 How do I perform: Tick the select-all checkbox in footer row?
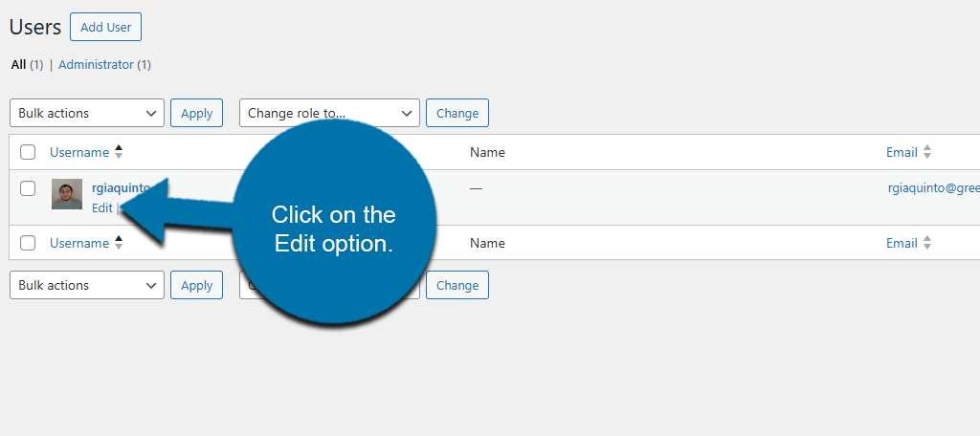click(x=28, y=243)
